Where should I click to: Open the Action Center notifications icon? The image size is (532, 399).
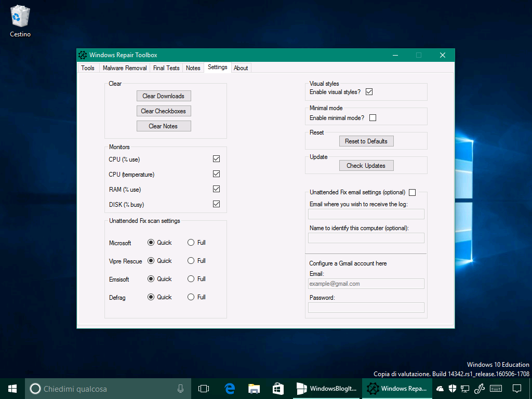pos(517,389)
